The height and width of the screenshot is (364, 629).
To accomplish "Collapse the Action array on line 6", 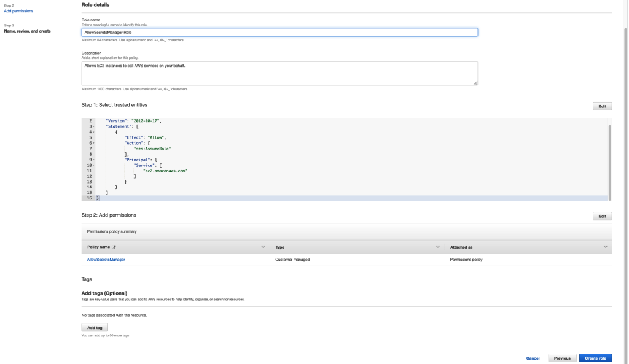I will click(93, 143).
